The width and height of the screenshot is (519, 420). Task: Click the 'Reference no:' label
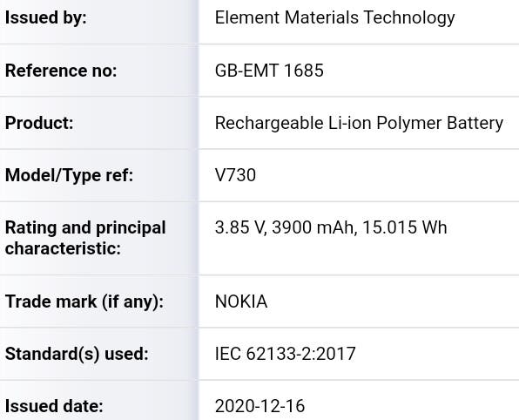(61, 71)
